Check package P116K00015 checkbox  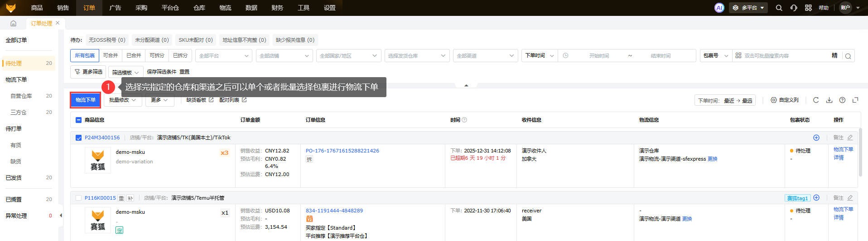[78, 198]
